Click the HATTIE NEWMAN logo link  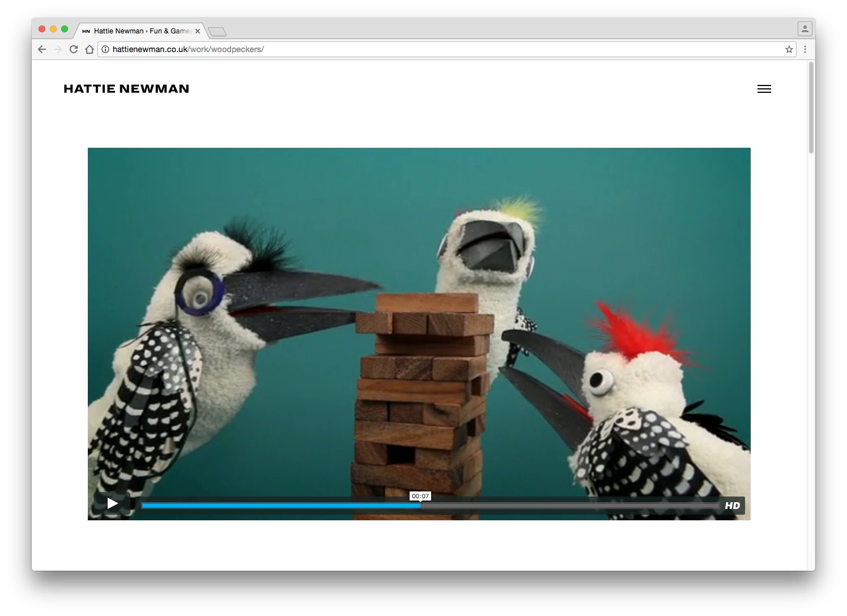(126, 89)
